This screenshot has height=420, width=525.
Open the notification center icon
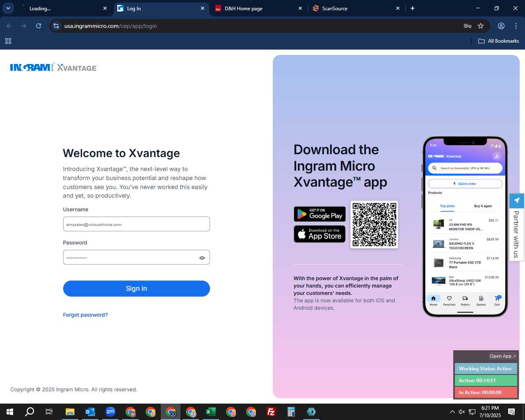(x=511, y=412)
